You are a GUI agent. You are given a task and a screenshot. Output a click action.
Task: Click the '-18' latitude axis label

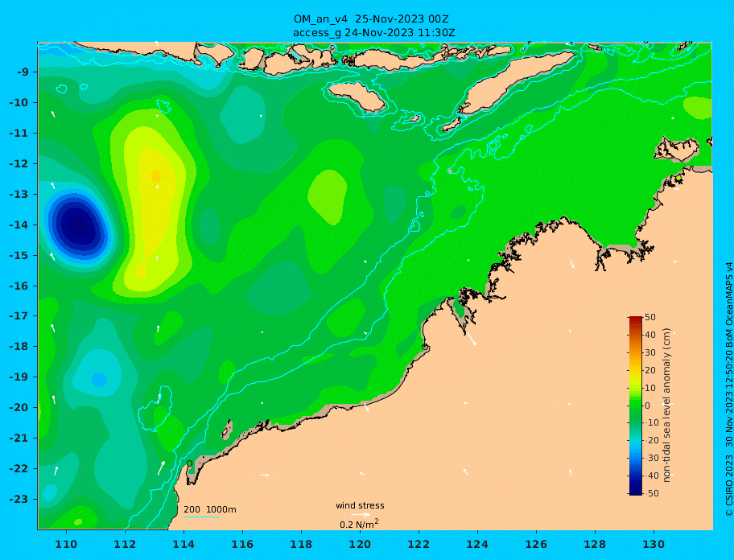pyautogui.click(x=19, y=347)
